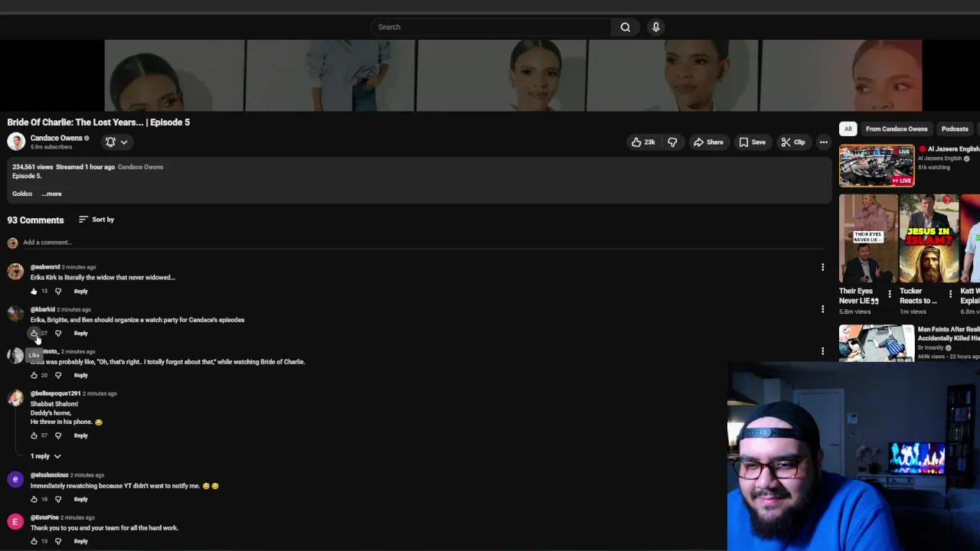Open @kbarkid's profile avatar
The height and width of the screenshot is (551, 980).
(x=15, y=314)
